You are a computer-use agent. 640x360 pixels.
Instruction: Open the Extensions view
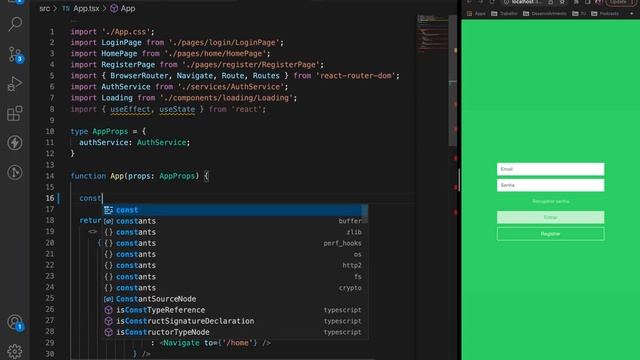click(15, 113)
